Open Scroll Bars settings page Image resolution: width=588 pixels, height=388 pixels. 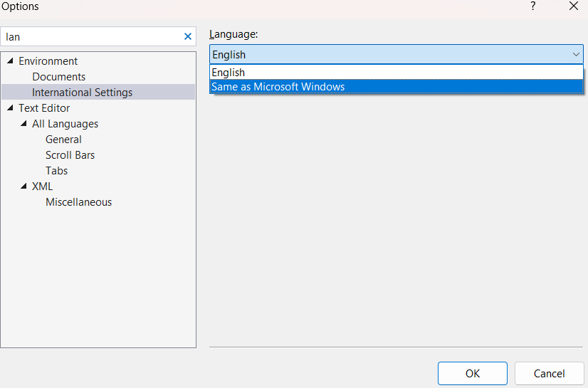point(70,155)
